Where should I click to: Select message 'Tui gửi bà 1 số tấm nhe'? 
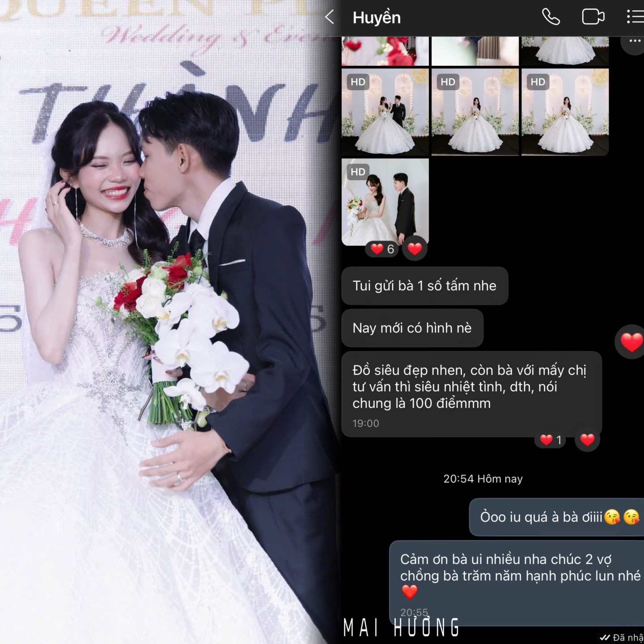(x=424, y=286)
